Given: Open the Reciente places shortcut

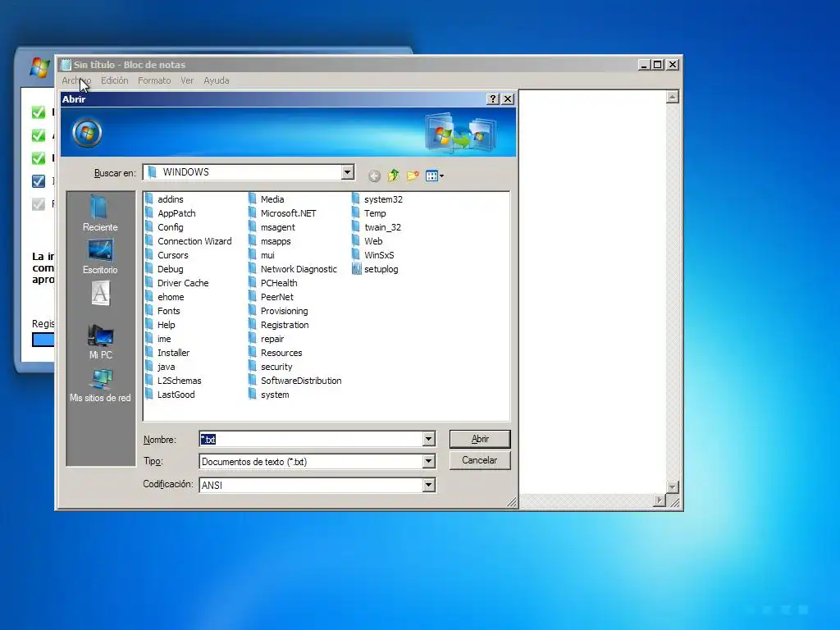Looking at the screenshot, I should 100,213.
